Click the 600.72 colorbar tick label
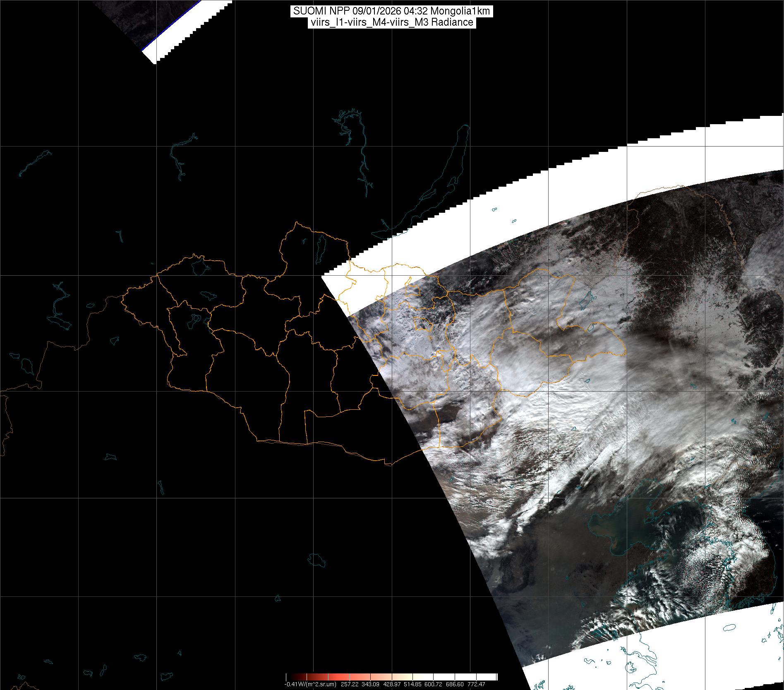 [x=434, y=684]
